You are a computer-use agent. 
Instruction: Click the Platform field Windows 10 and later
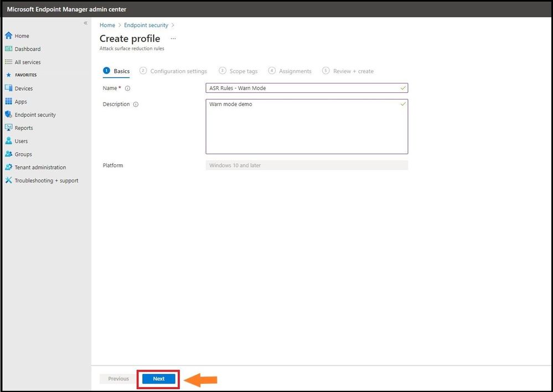coord(307,165)
